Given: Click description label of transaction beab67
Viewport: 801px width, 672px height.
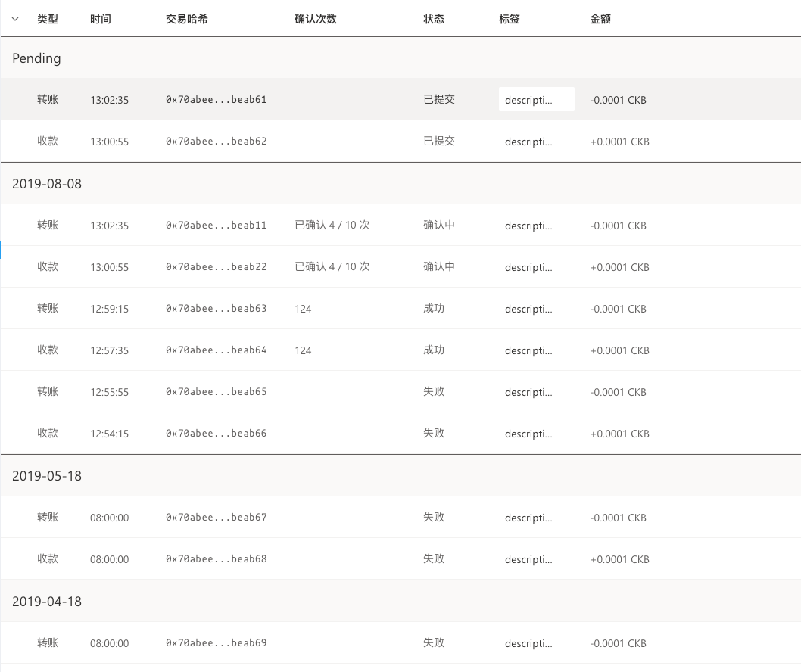Looking at the screenshot, I should (528, 518).
